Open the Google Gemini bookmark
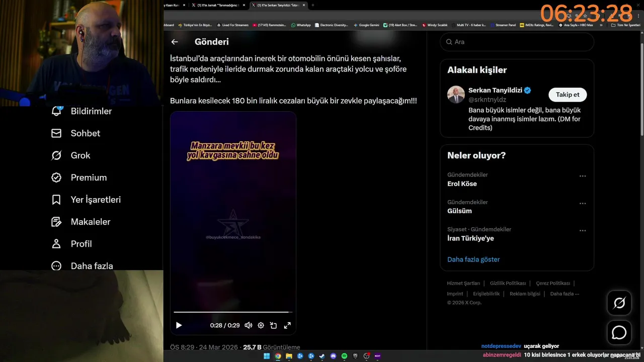 (x=366, y=25)
